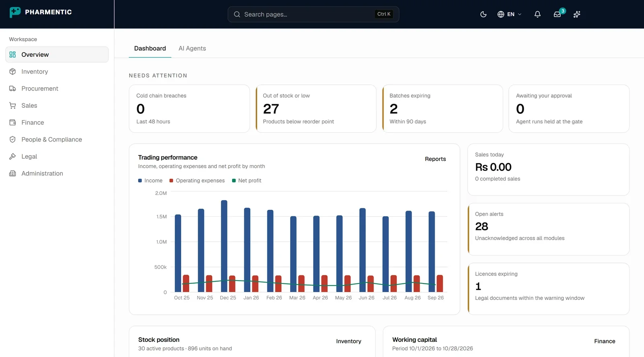
Task: Switch to the Dashboard tab
Action: (x=150, y=48)
